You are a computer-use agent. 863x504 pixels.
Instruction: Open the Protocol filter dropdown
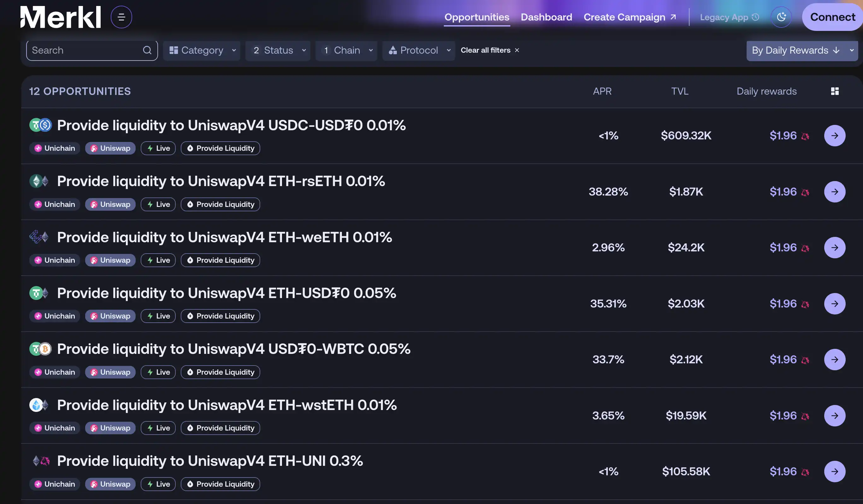(x=419, y=50)
